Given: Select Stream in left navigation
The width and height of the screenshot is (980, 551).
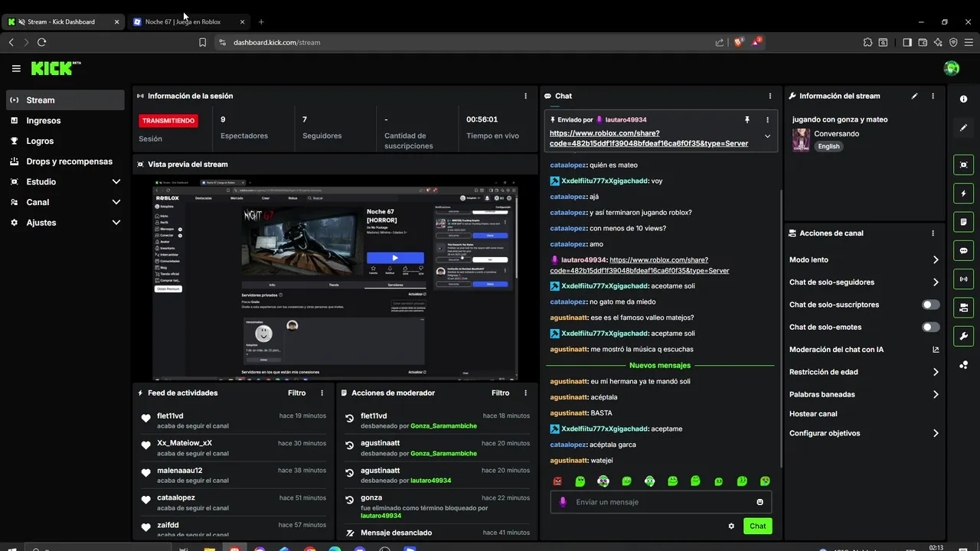Looking at the screenshot, I should pyautogui.click(x=65, y=100).
